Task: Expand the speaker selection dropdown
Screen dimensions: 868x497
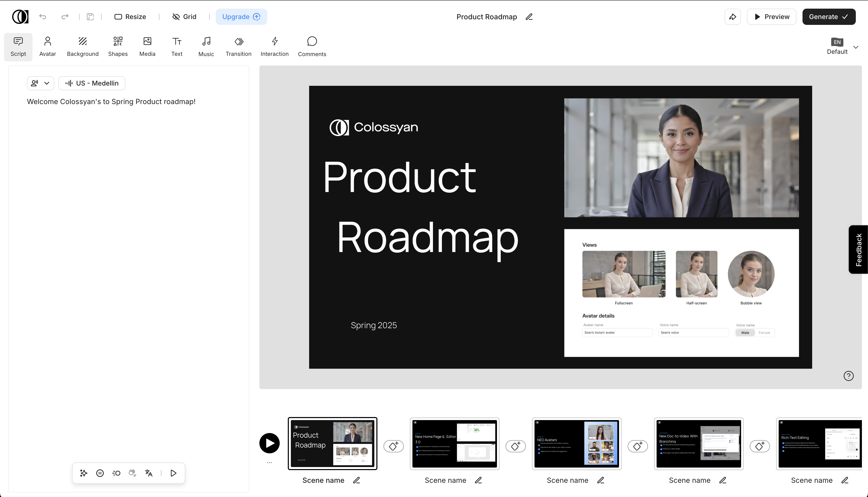Action: point(40,83)
